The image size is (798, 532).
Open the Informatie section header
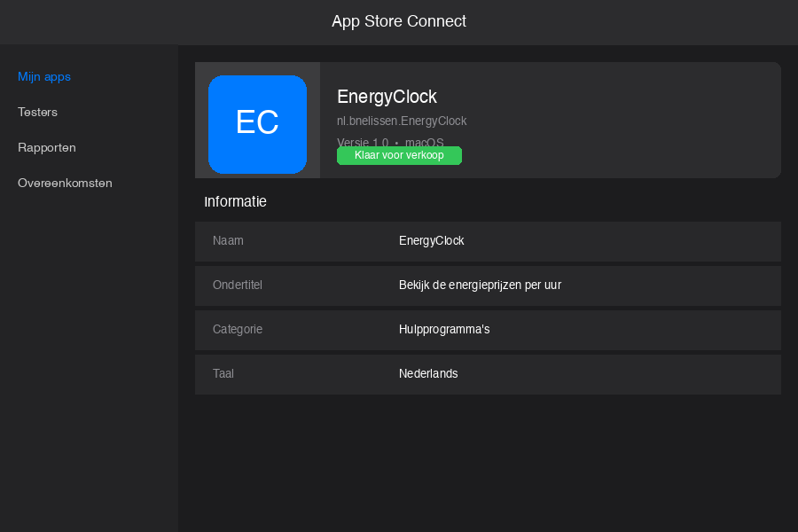tap(235, 201)
